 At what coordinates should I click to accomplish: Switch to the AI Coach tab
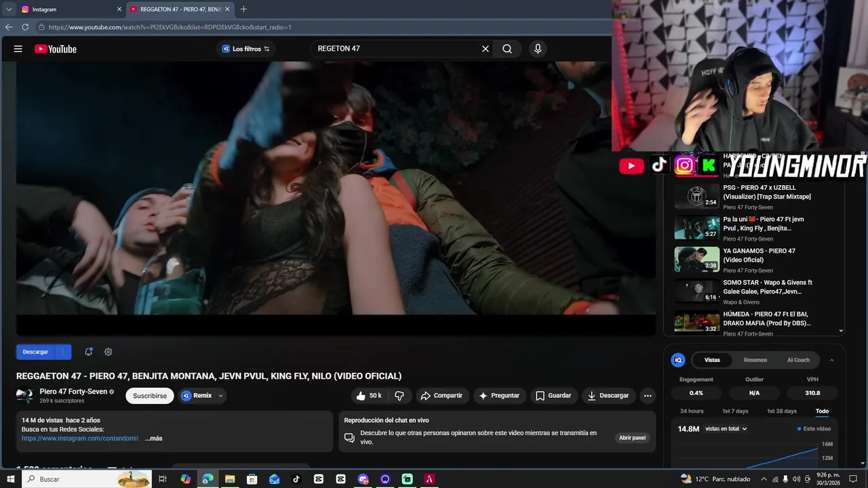pyautogui.click(x=798, y=360)
